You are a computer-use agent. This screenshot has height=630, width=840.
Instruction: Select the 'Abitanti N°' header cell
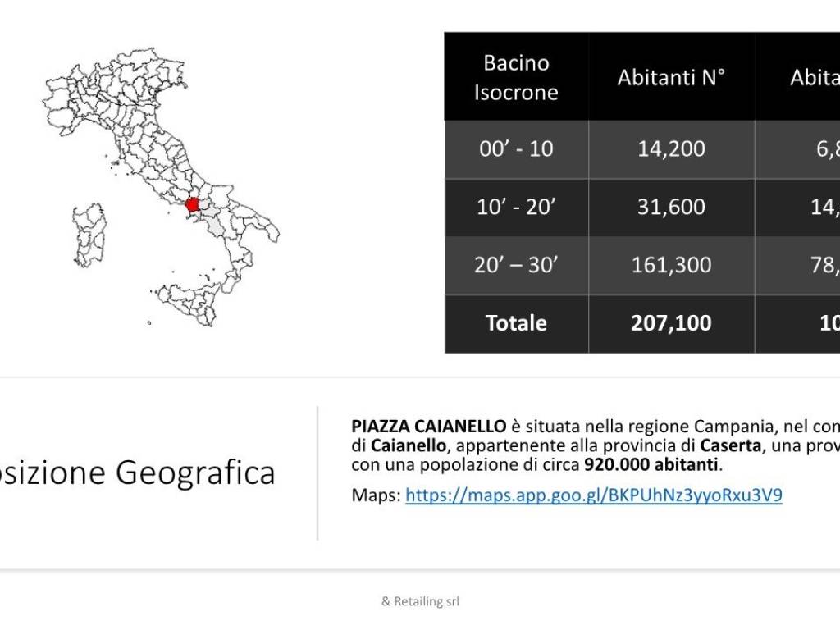(x=671, y=77)
